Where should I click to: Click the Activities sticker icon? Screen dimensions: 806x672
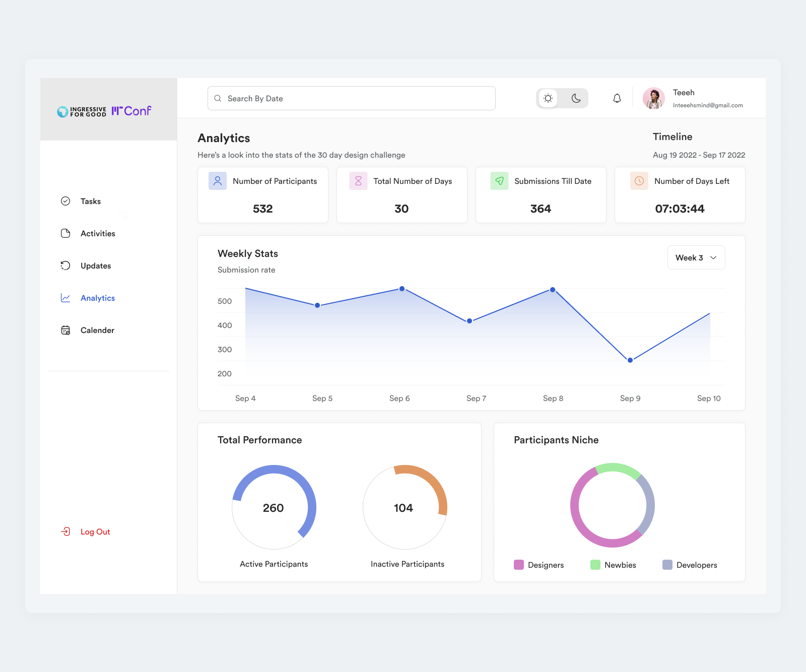pyautogui.click(x=65, y=233)
